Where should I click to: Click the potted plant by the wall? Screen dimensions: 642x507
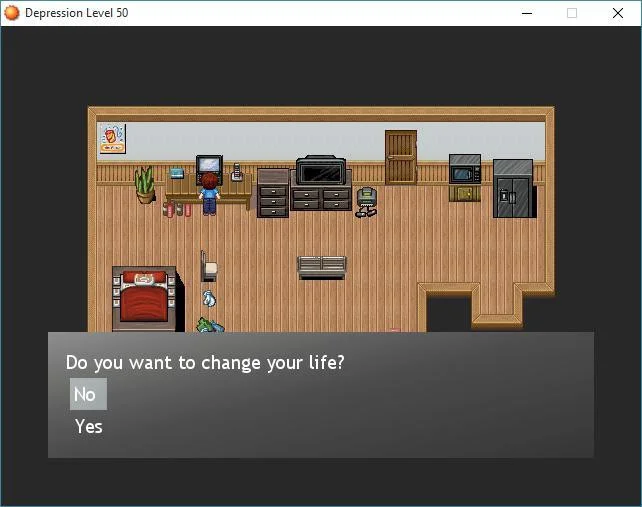pos(145,185)
